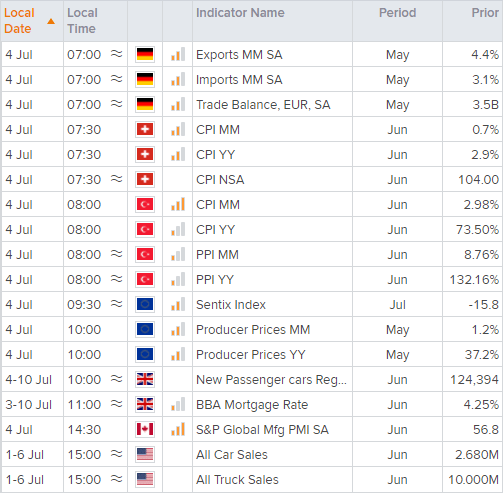
Task: Select the prior value 73.50%
Action: [x=477, y=230]
